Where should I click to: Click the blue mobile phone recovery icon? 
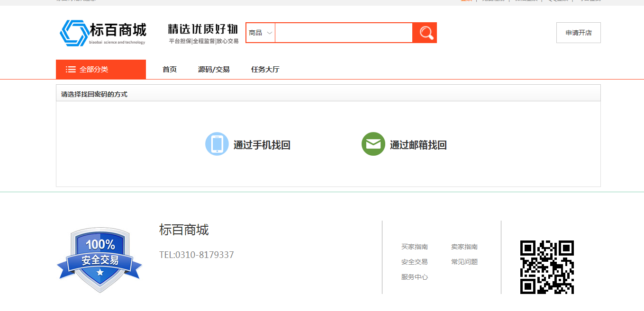(x=217, y=144)
